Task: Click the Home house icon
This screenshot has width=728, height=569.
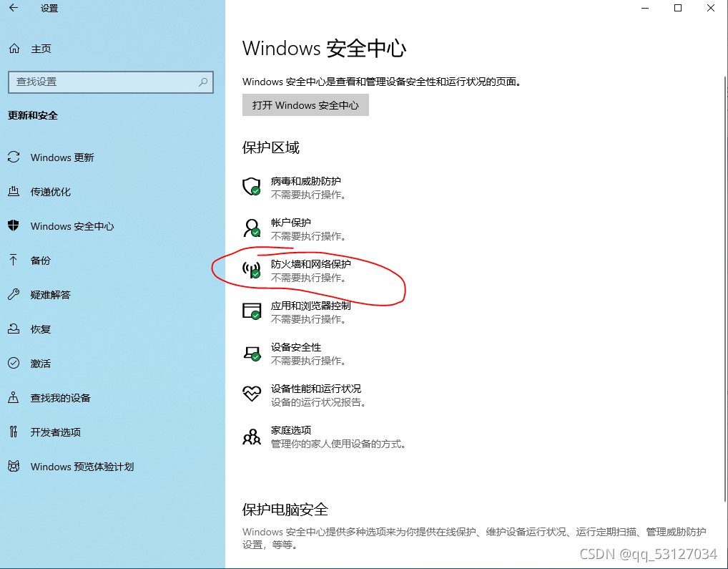Action: (14, 48)
